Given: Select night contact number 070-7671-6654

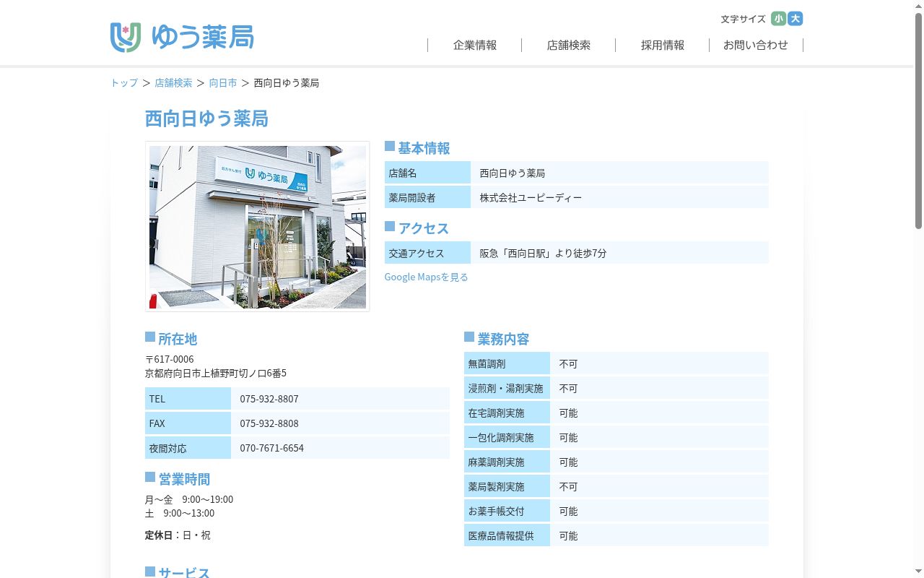Looking at the screenshot, I should pyautogui.click(x=272, y=448).
